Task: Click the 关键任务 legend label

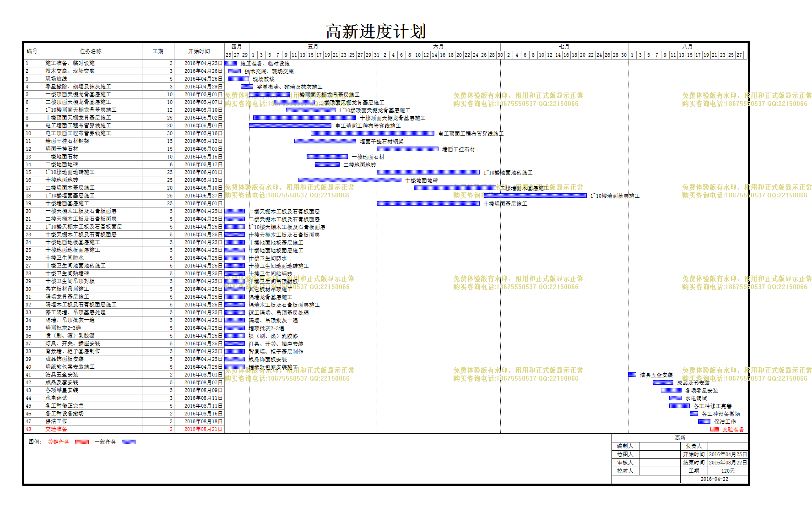Action: coord(59,442)
